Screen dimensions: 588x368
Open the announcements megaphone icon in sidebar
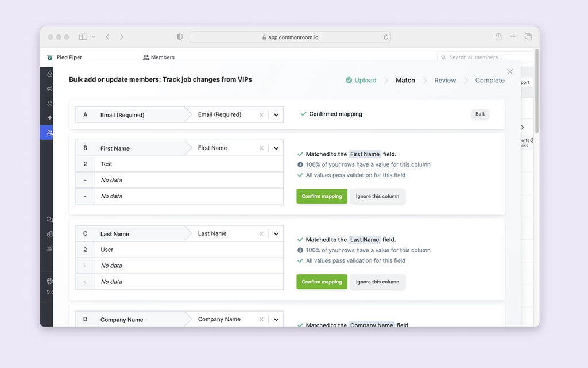click(49, 89)
